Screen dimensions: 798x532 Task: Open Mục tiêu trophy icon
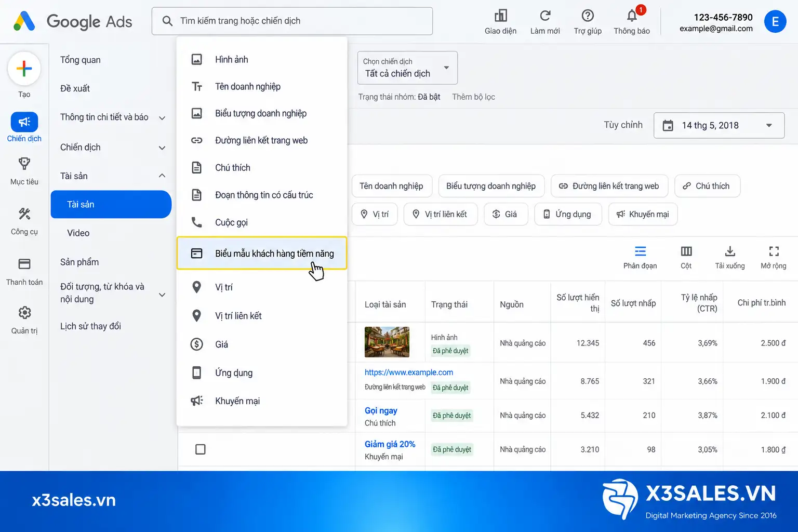pyautogui.click(x=24, y=164)
